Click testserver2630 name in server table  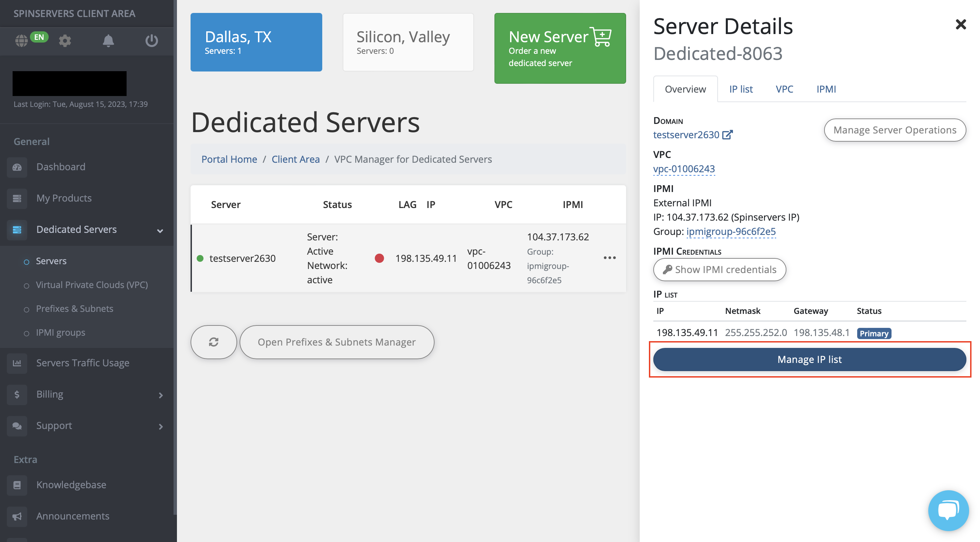click(242, 258)
